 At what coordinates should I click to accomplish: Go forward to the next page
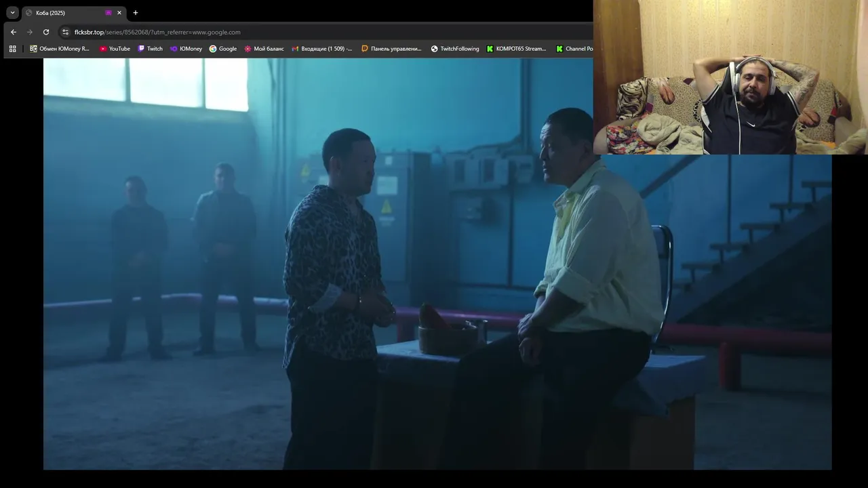pos(29,32)
